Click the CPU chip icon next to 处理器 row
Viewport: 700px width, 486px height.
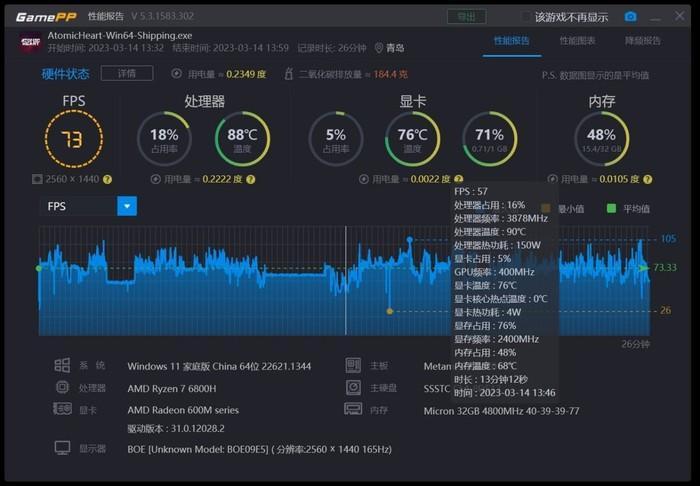62,386
